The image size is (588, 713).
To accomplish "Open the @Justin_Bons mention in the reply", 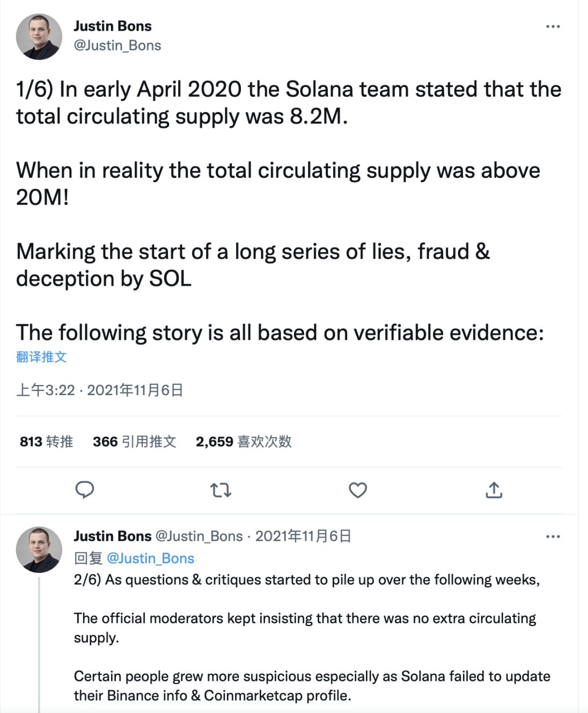I will (152, 558).
